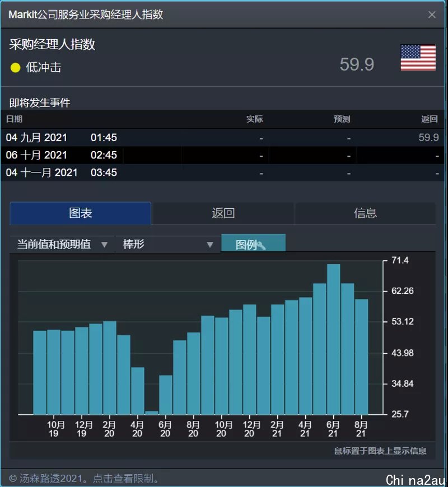The height and width of the screenshot is (487, 448).
Task: Open the 当前值和预期值 dropdown
Action: pos(62,244)
